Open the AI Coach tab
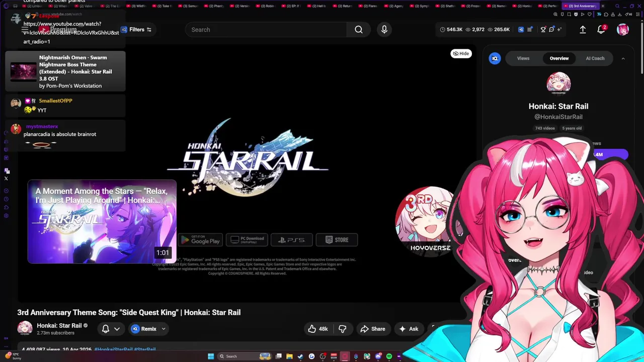The height and width of the screenshot is (362, 644). tap(595, 58)
